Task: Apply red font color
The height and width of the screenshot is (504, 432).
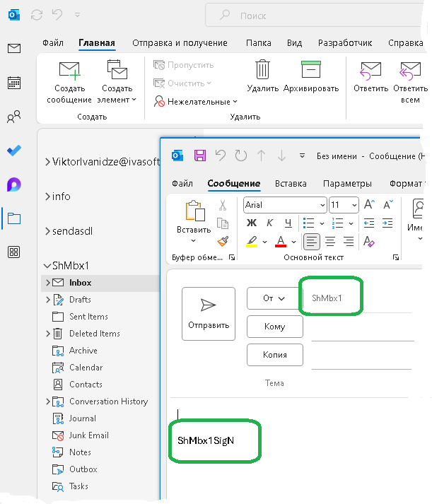Action: pos(281,241)
